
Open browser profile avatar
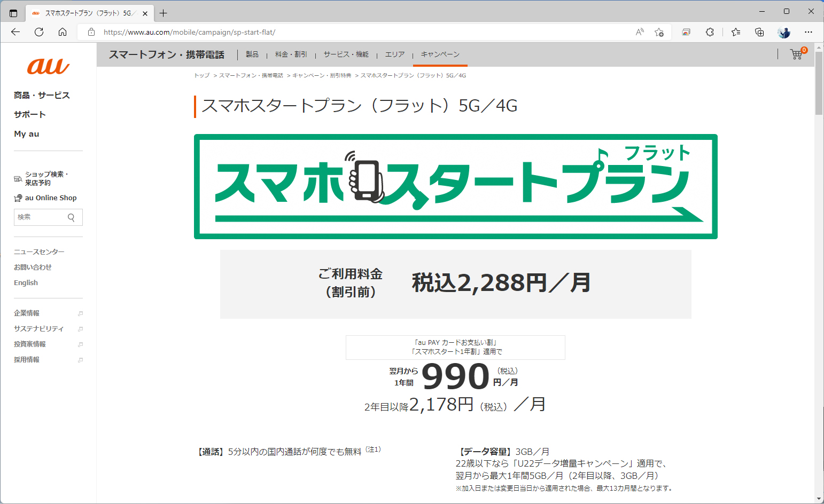(x=784, y=32)
